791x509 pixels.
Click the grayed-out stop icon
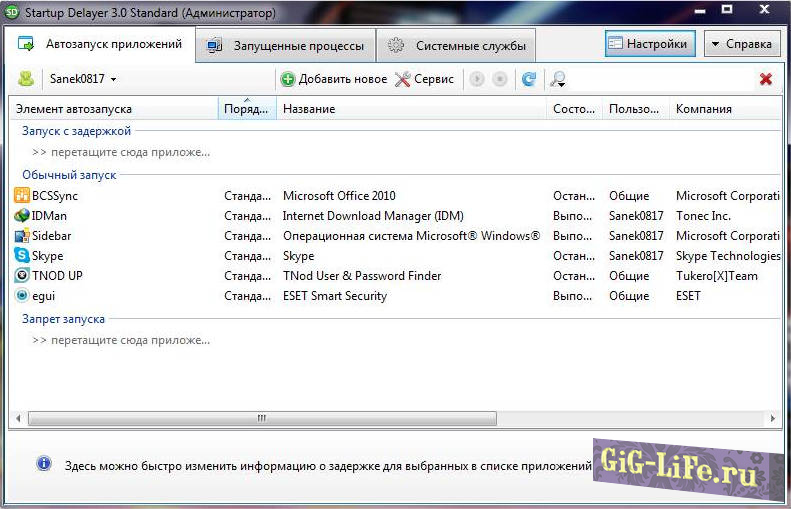pos(500,79)
